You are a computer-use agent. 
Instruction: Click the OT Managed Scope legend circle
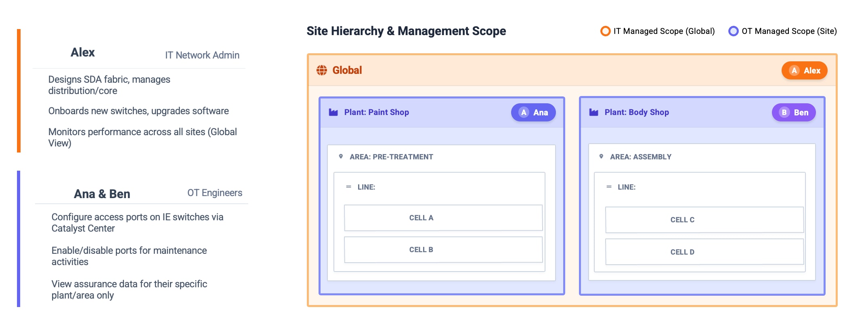pos(733,31)
